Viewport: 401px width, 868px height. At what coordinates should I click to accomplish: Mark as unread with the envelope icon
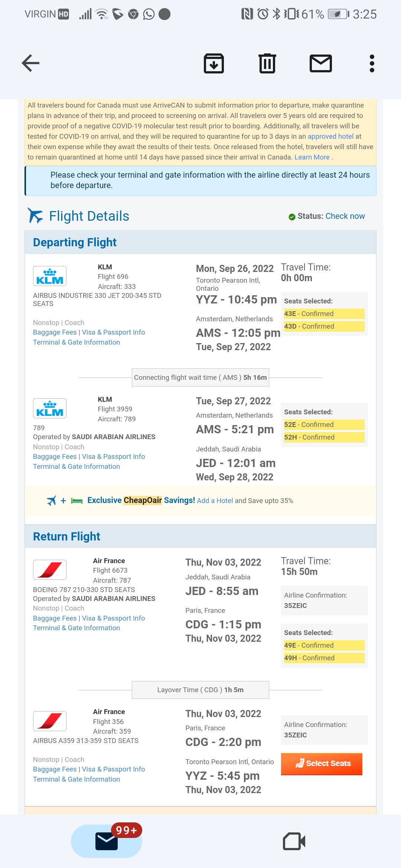(x=321, y=63)
